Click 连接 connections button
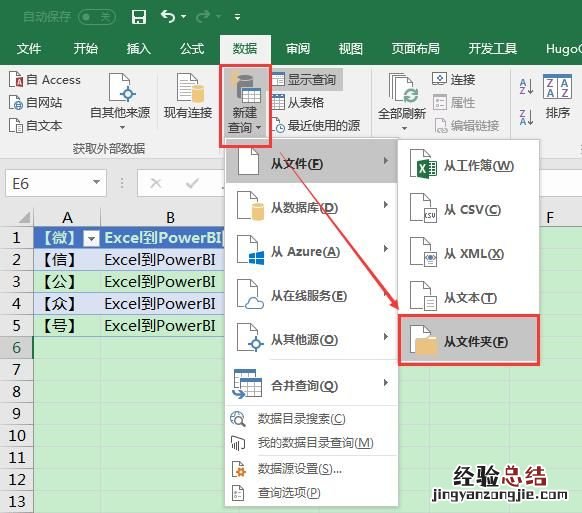Image resolution: width=582 pixels, height=513 pixels. 454,79
